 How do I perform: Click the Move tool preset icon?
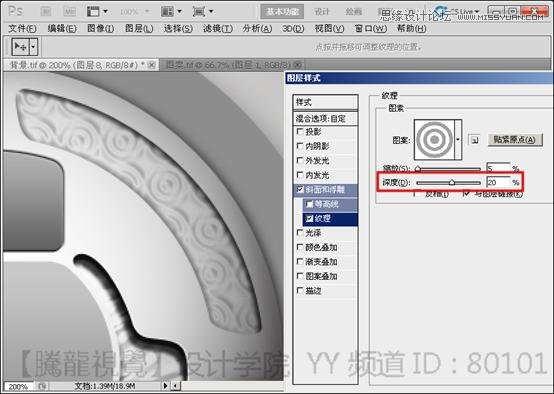[x=20, y=47]
